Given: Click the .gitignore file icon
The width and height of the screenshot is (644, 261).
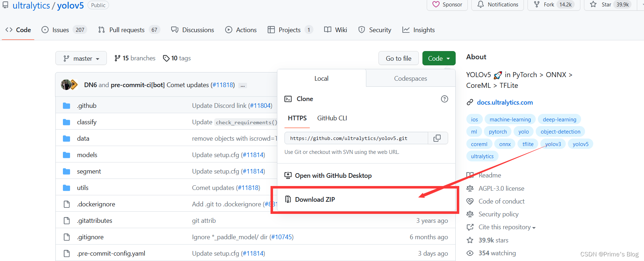Looking at the screenshot, I should [66, 237].
